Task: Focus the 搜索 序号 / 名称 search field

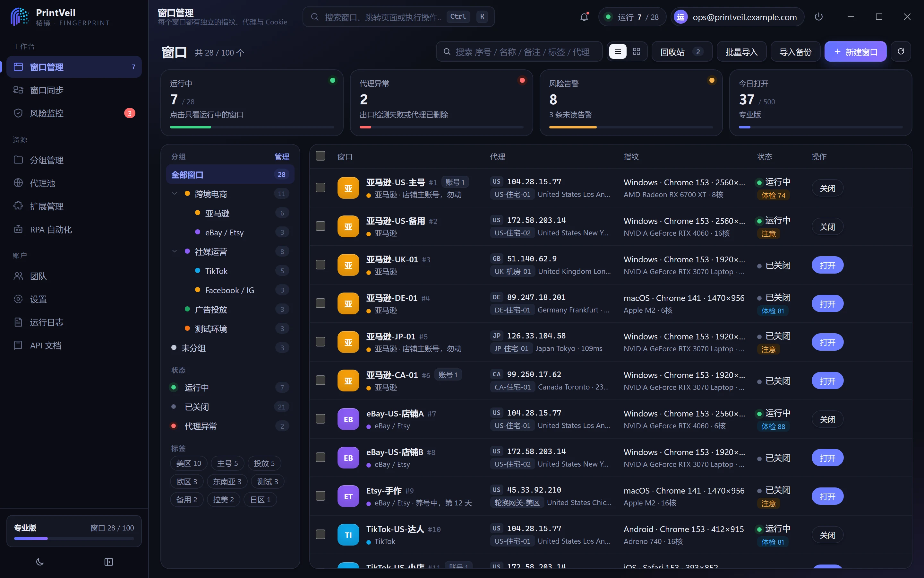Action: click(x=519, y=52)
